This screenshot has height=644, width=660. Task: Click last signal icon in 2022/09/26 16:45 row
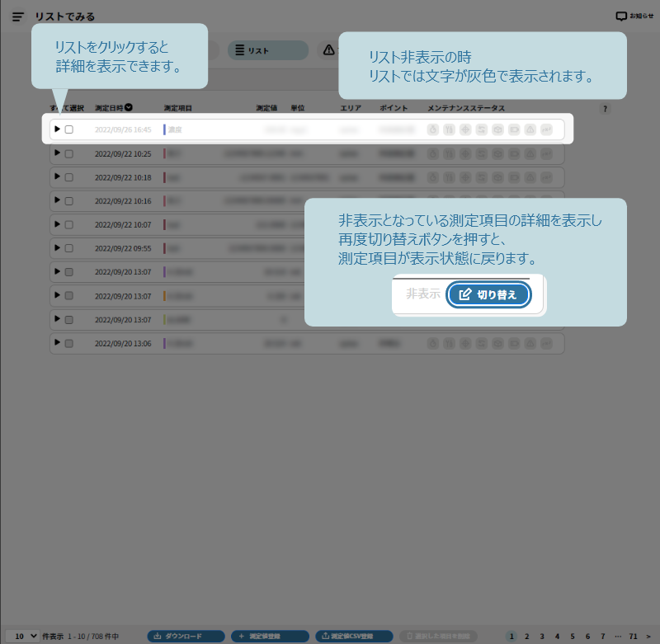tap(546, 129)
